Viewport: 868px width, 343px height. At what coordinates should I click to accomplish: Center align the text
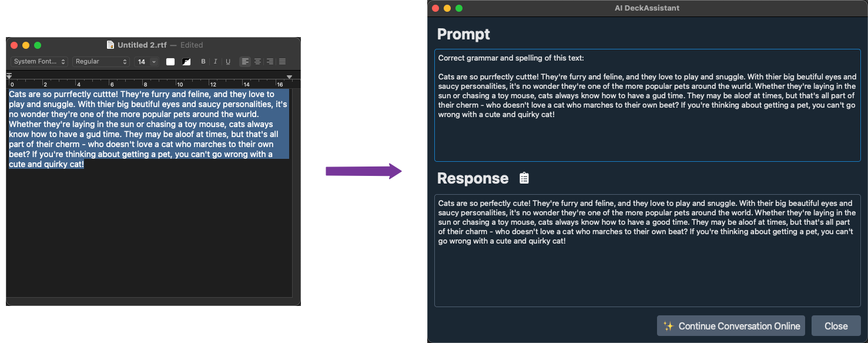pos(257,62)
